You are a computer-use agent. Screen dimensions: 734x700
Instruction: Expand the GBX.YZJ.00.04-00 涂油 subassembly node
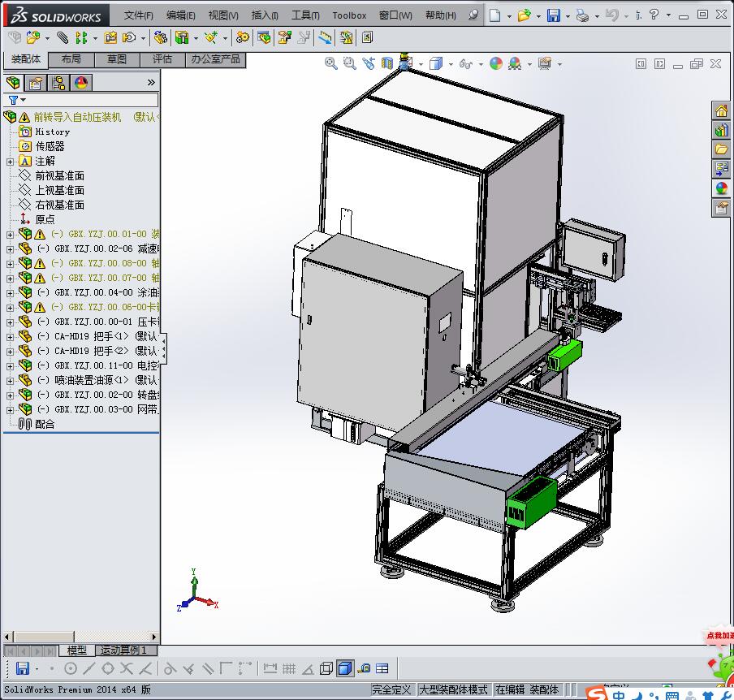(x=10, y=292)
